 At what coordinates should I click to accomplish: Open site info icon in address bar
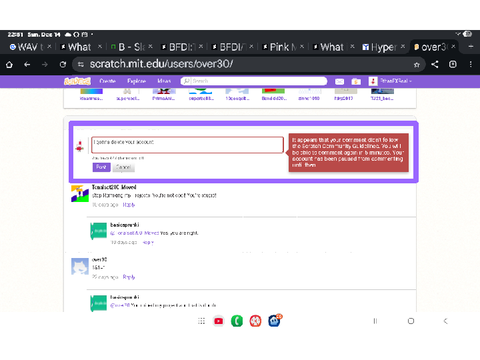[x=81, y=64]
